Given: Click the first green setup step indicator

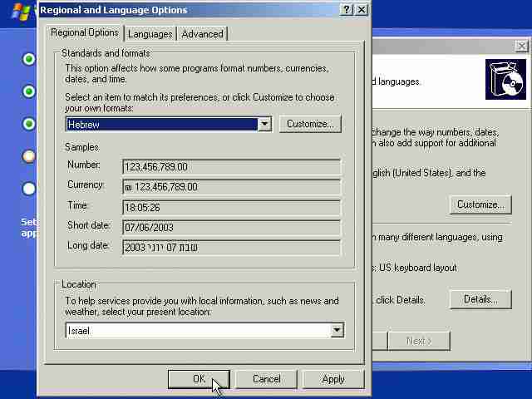Looking at the screenshot, I should (29, 59).
